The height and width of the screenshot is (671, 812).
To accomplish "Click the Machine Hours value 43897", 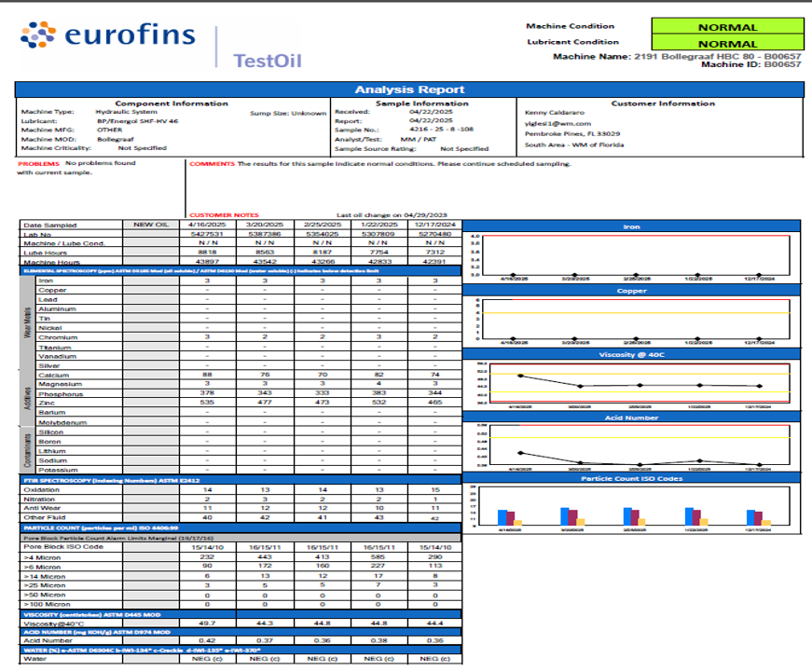I will pos(207,262).
